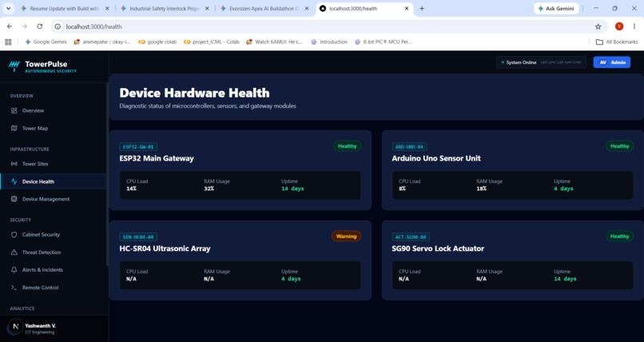644x342 pixels.
Task: Go to Tower Sites page
Action: click(54, 164)
